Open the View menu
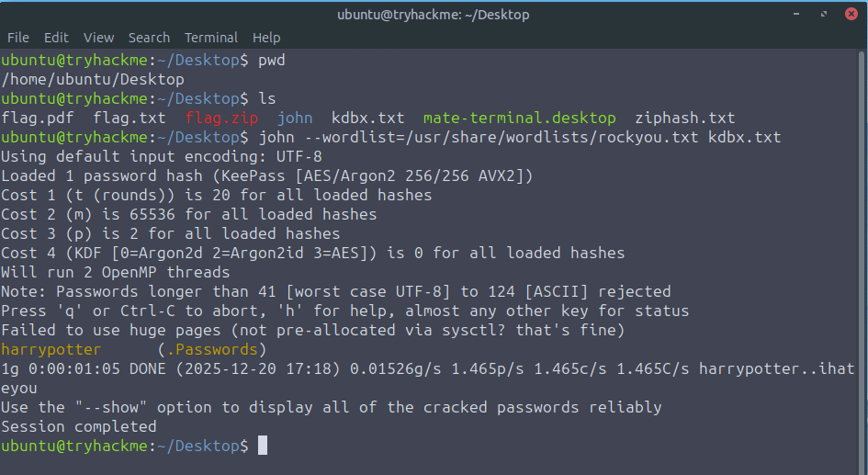This screenshot has height=475, width=868. coord(98,38)
